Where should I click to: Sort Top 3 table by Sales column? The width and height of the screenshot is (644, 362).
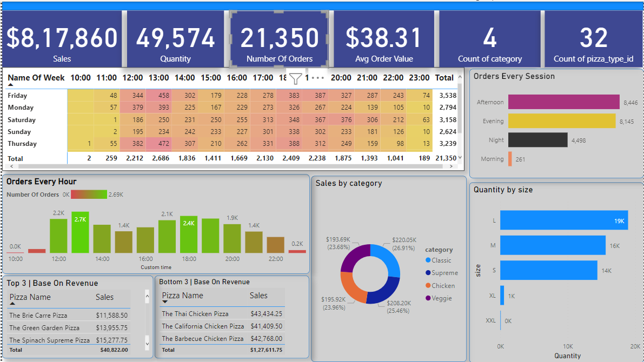pos(104,297)
